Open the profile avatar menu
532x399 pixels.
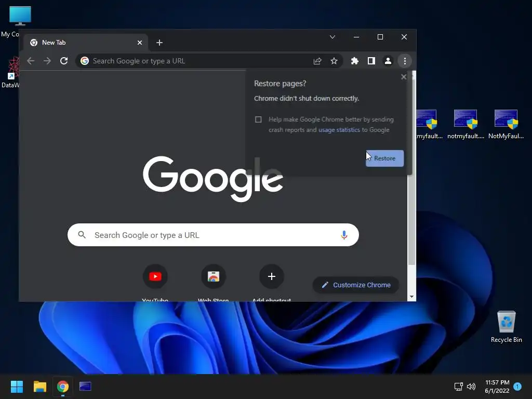(x=388, y=61)
